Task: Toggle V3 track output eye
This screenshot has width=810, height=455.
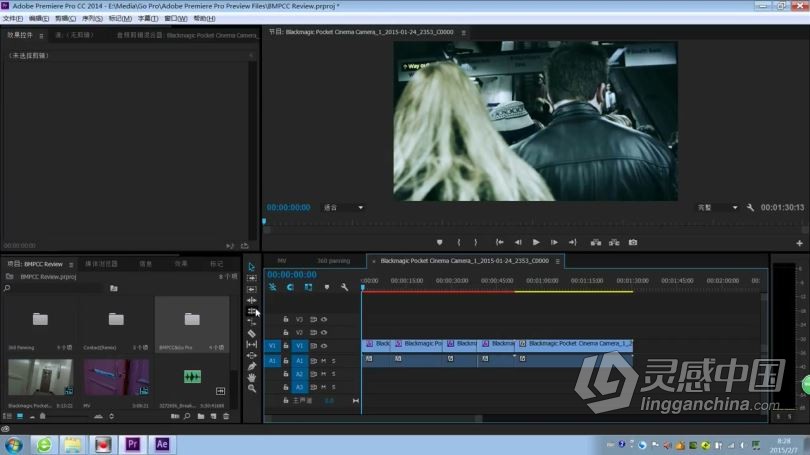Action: pyautogui.click(x=324, y=320)
